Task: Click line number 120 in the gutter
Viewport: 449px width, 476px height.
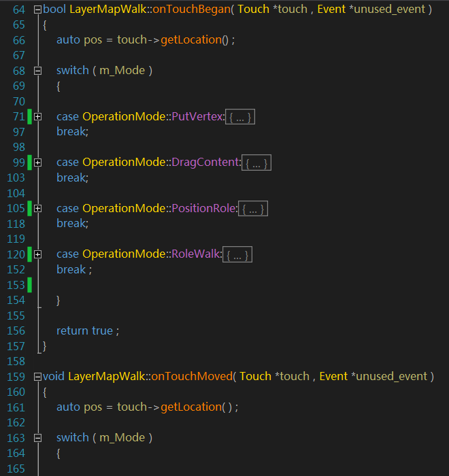Action: point(16,254)
